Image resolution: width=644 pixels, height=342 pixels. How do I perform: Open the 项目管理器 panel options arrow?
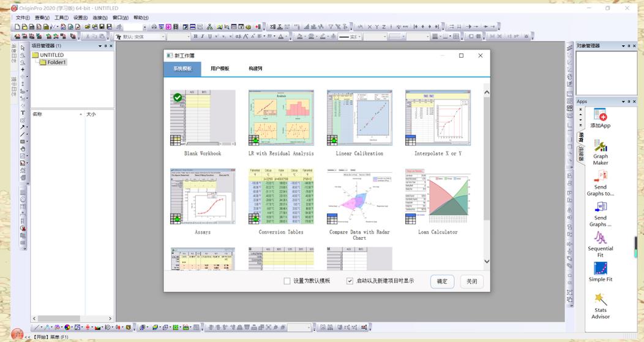(100, 46)
